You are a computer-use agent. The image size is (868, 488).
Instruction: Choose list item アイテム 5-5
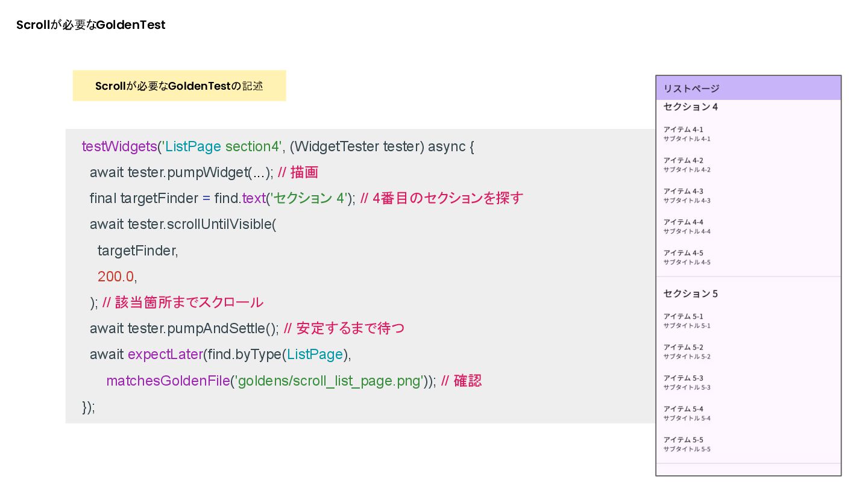click(x=687, y=444)
